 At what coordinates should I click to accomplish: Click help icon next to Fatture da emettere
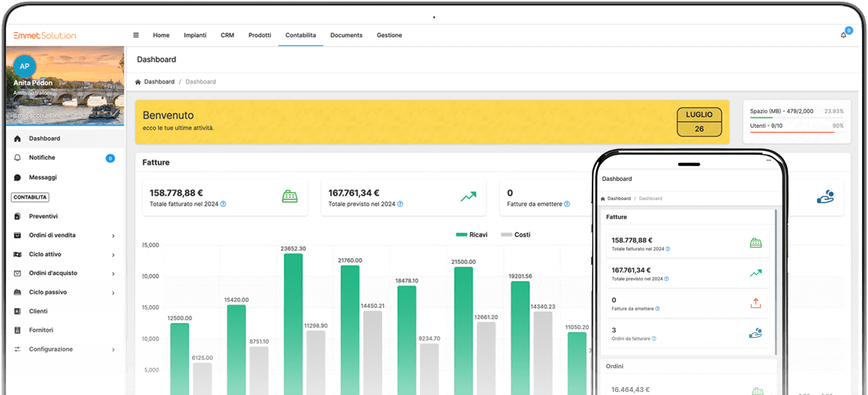tap(567, 204)
